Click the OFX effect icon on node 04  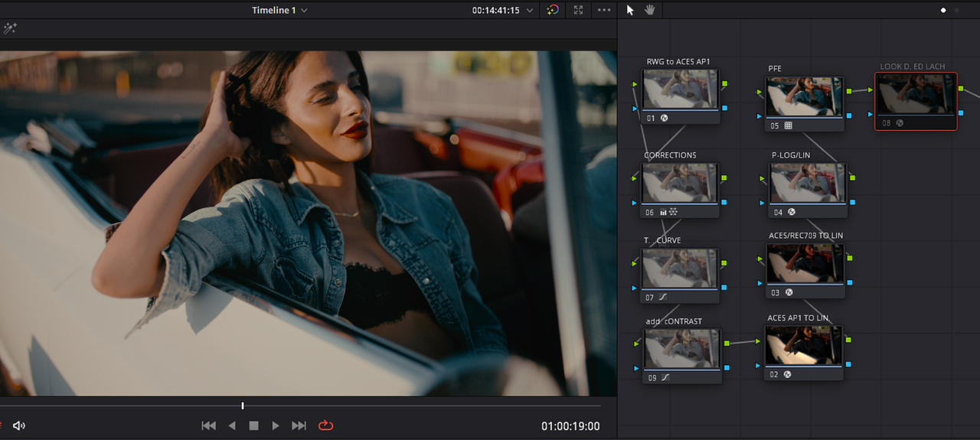(x=791, y=212)
